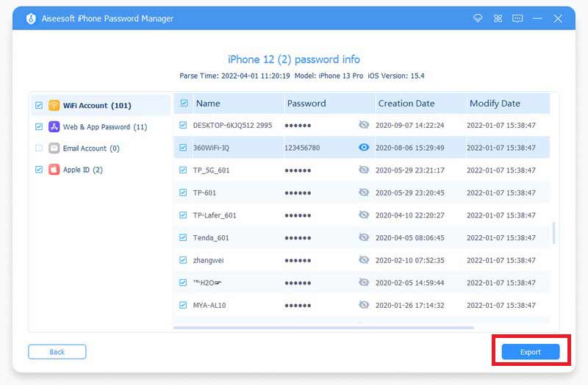Click creation date 2020-04-10 22:20:27
588x385 pixels.
click(410, 215)
